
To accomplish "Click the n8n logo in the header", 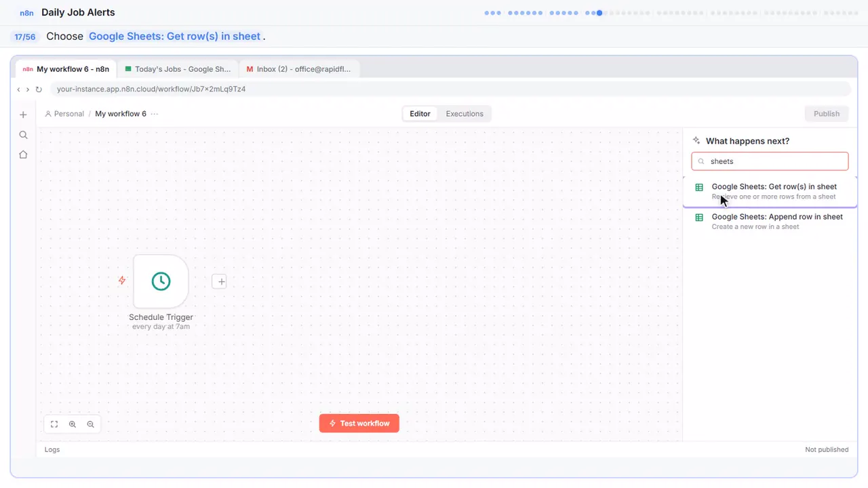I will point(27,13).
